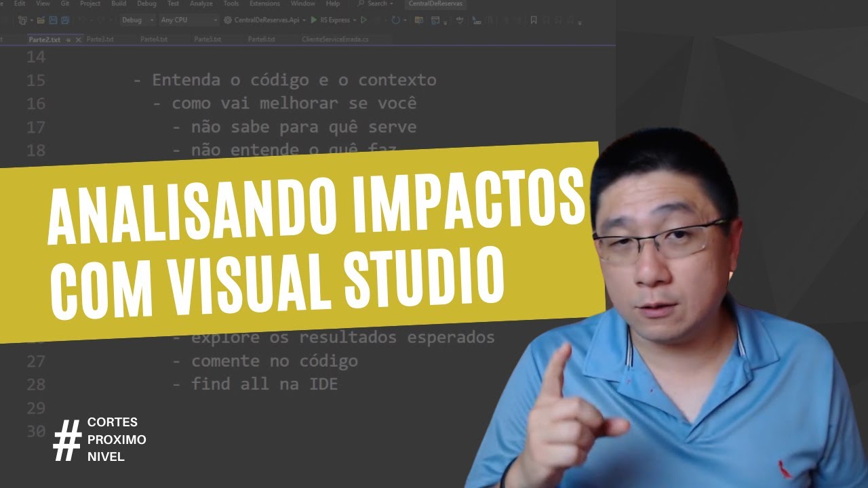
Task: Switch to the Parte6.txt tab
Action: [261, 39]
